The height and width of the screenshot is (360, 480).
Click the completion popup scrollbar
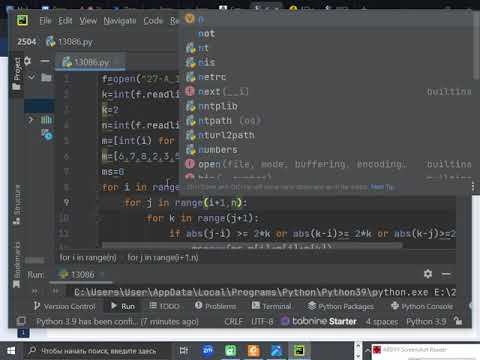point(476,47)
